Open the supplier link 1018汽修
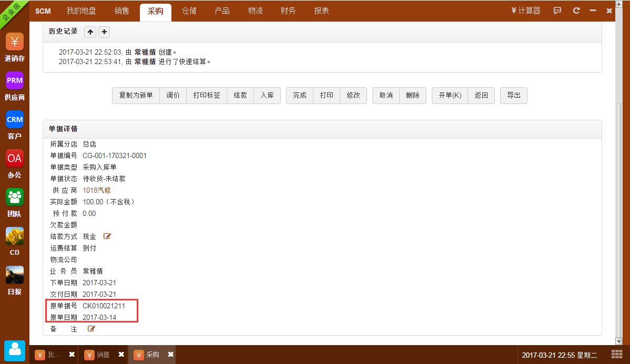This screenshot has height=364, width=630. (97, 190)
